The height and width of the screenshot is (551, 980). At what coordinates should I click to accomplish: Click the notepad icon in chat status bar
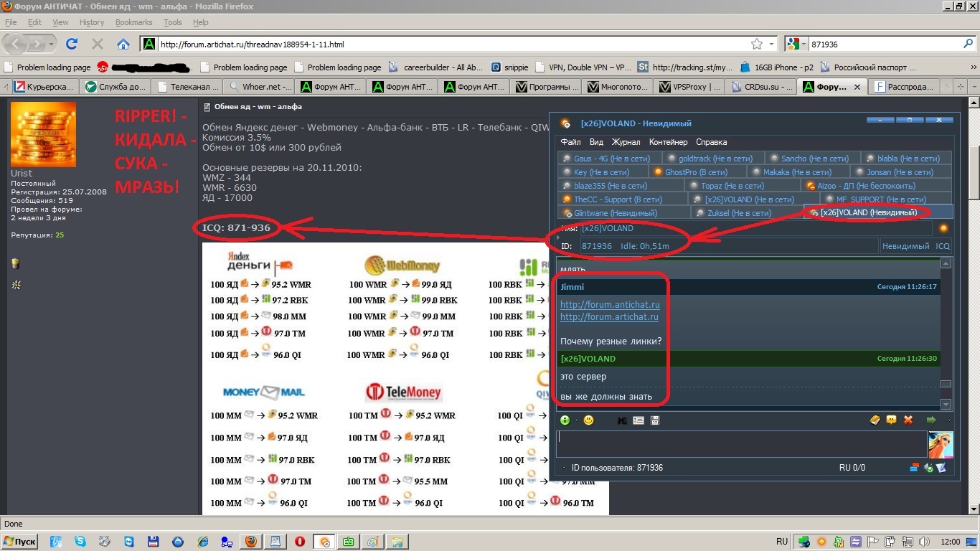(x=941, y=468)
